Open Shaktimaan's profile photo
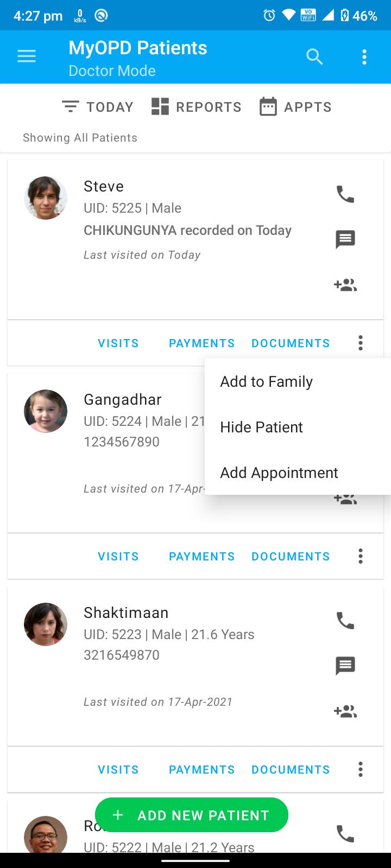391x868 pixels. click(46, 624)
